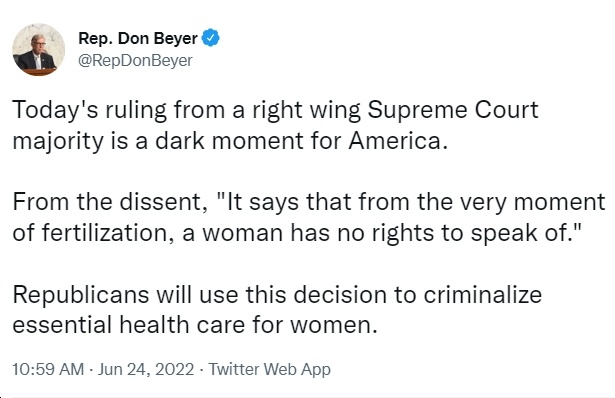615x398 pixels.
Task: Click the word "Today's" in the tweet
Action: pos(55,110)
